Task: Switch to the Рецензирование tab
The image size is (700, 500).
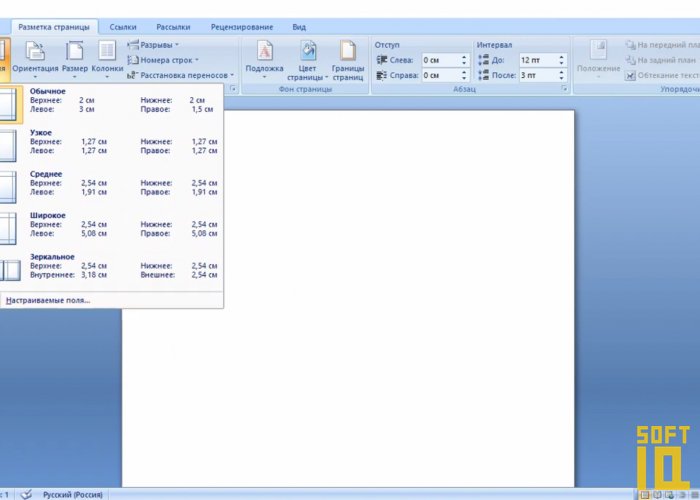Action: coord(242,27)
